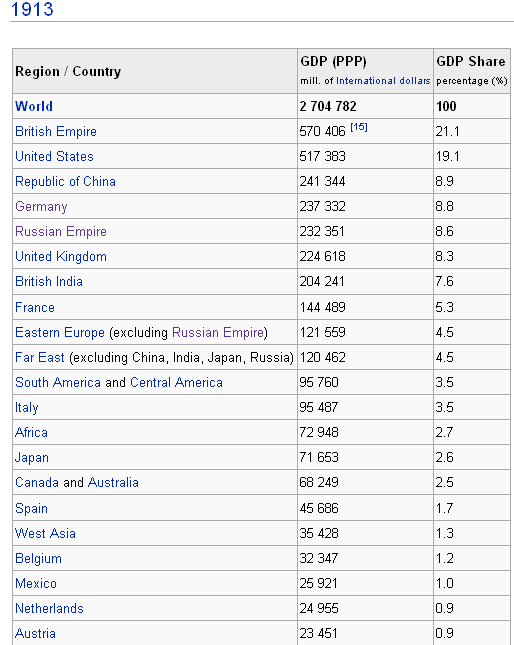This screenshot has width=514, height=645.
Task: Open footnote reference 15
Action: (x=359, y=127)
